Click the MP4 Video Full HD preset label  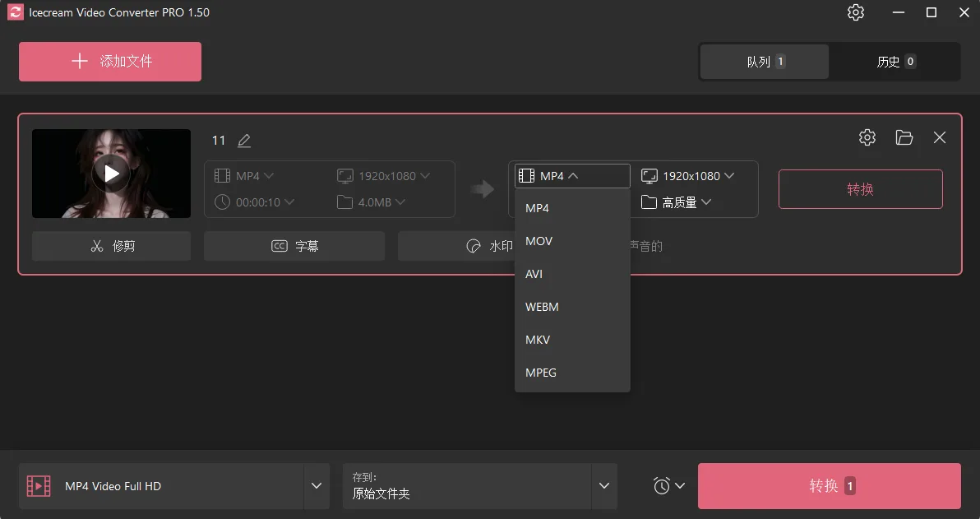(113, 486)
